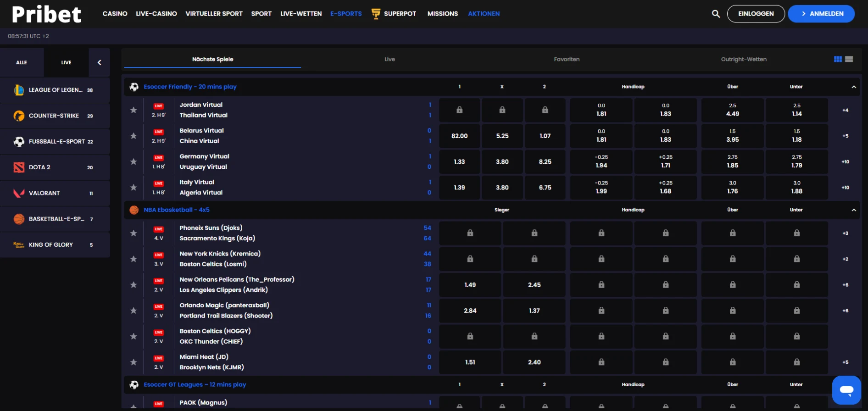This screenshot has width=868, height=411.
Task: Expand +6 more markets for New Orleans Pelicans
Action: (845, 284)
